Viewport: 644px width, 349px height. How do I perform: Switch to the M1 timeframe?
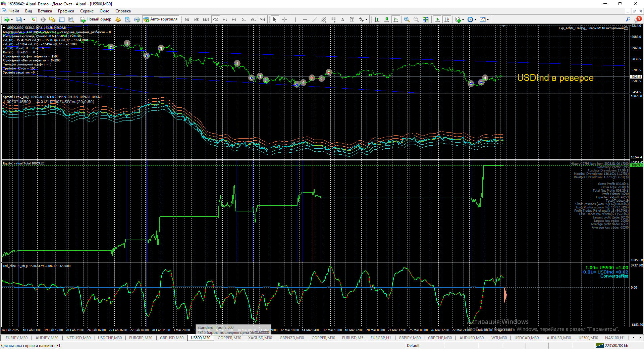[x=187, y=19]
